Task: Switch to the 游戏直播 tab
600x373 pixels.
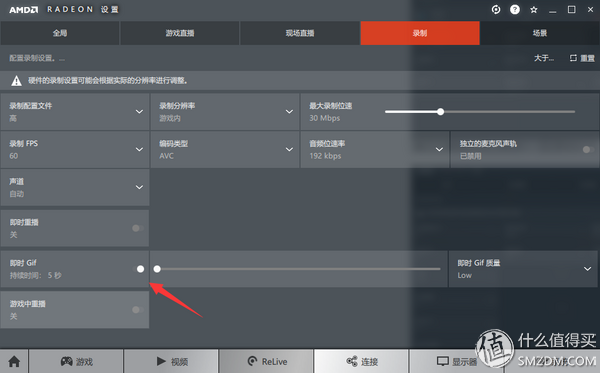Action: tap(180, 33)
